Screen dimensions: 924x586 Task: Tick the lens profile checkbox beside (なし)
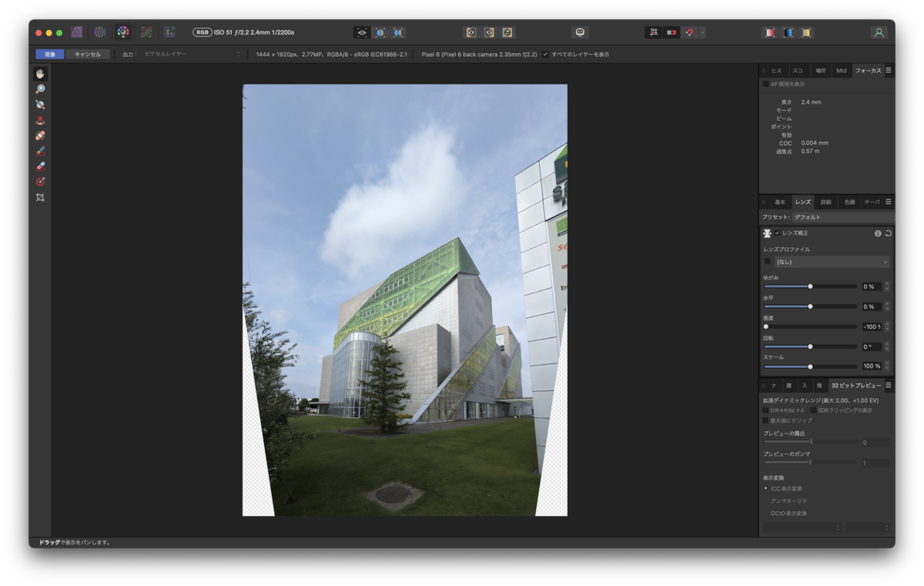point(768,262)
